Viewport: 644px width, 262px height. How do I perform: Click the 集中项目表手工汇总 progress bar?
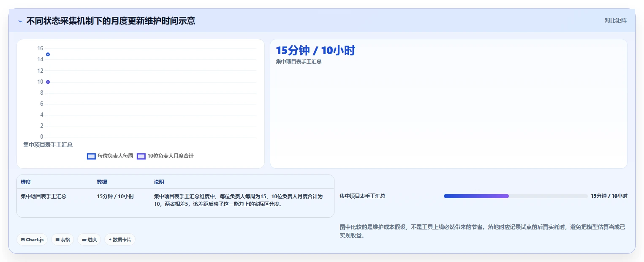pyautogui.click(x=516, y=196)
